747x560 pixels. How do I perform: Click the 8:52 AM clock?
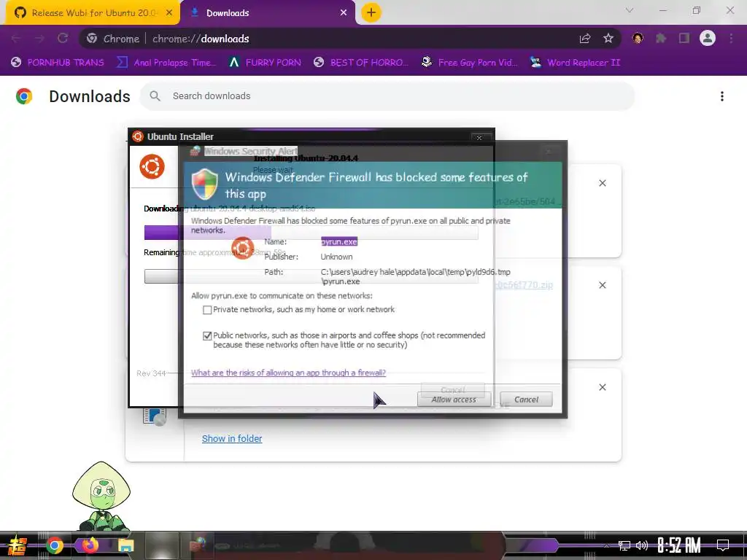[679, 545]
